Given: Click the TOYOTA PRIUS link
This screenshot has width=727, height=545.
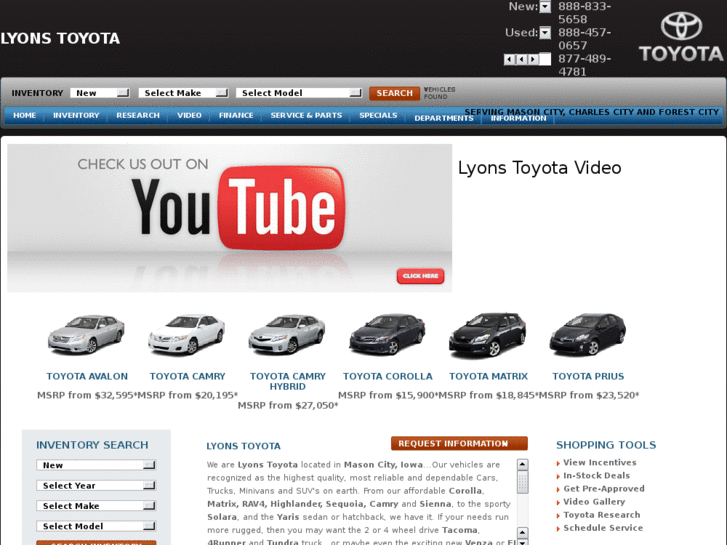Looking at the screenshot, I should click(x=588, y=376).
